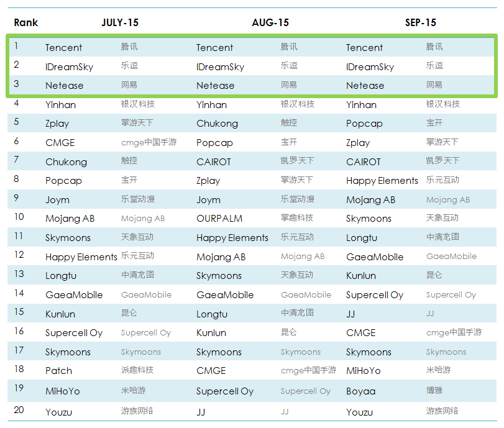This screenshot has height=428, width=504.
Task: Select 'Skymoons' at rank 11 under JULY-15
Action: click(x=68, y=238)
